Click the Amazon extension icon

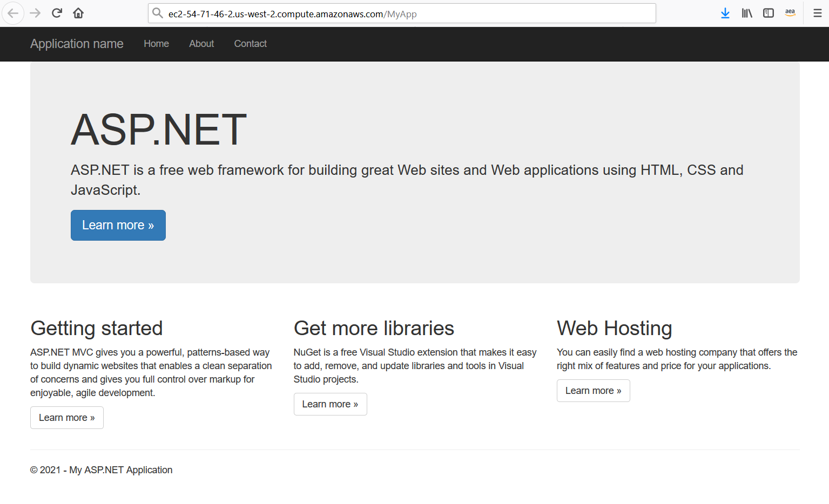pyautogui.click(x=790, y=13)
